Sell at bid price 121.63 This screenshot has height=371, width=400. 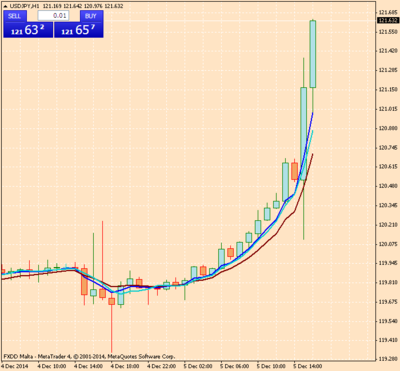[28, 30]
